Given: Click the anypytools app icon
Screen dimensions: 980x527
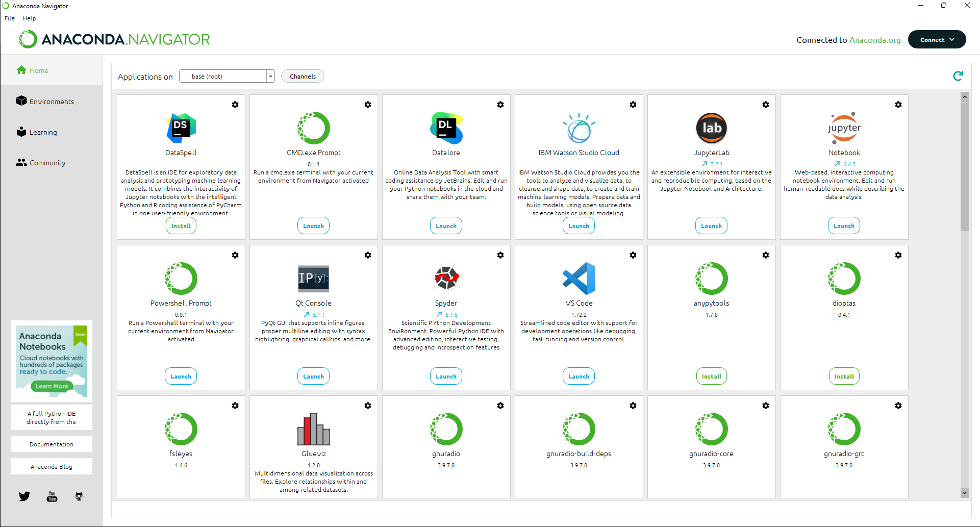Looking at the screenshot, I should (712, 279).
